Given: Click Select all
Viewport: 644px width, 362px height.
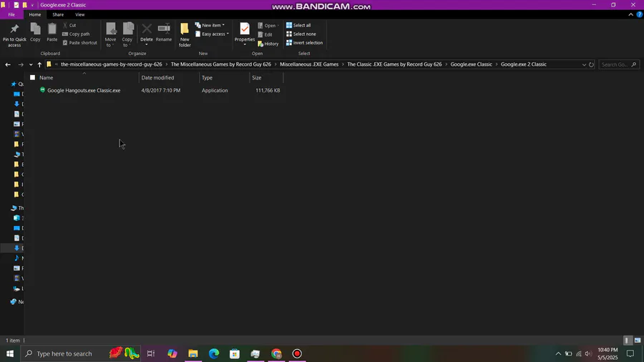Looking at the screenshot, I should click(x=298, y=26).
